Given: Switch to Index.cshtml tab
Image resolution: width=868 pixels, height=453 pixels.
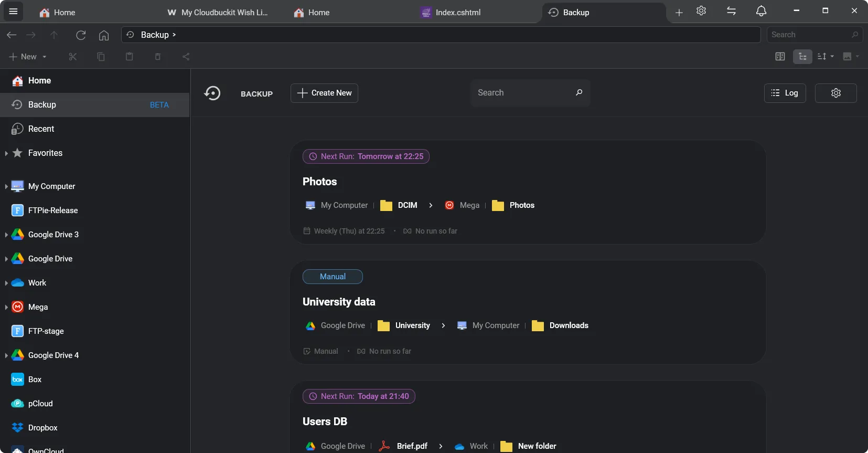Looking at the screenshot, I should click(451, 12).
